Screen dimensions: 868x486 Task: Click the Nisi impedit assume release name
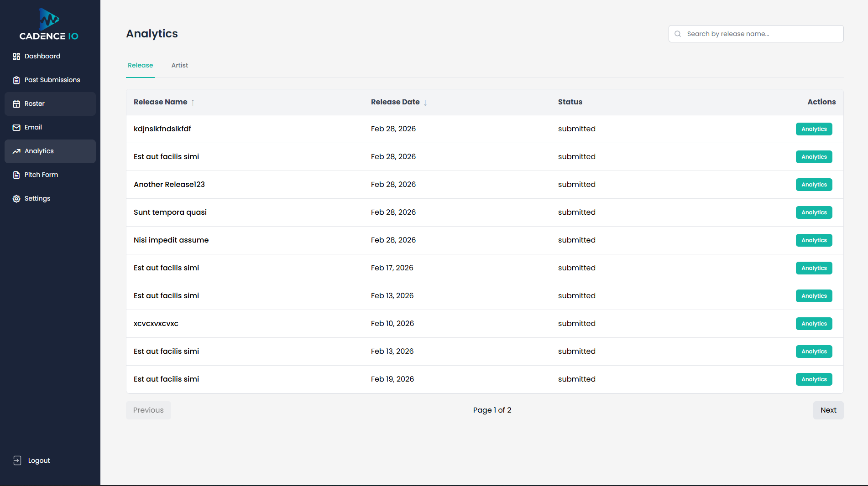(171, 240)
